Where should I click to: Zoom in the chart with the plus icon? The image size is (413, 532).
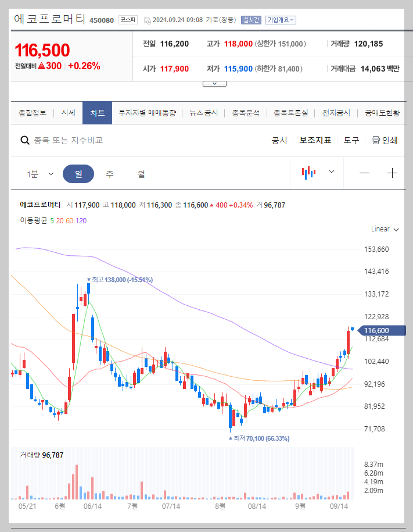tap(393, 172)
